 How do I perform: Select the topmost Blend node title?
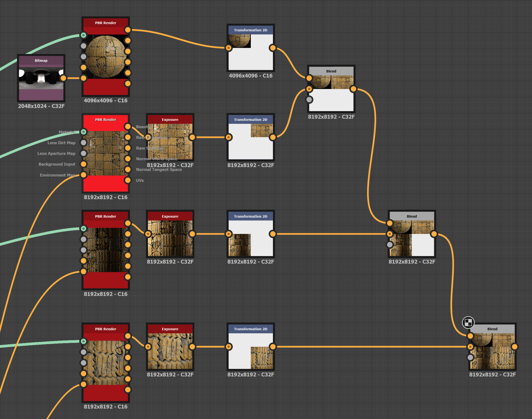point(331,71)
